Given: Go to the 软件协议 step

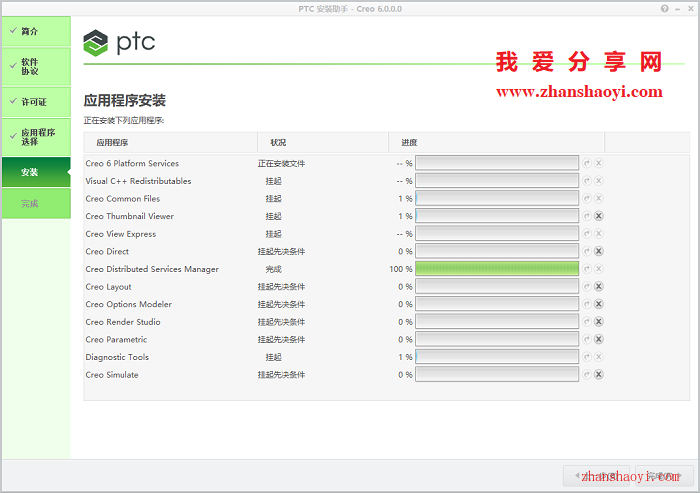Looking at the screenshot, I should [x=36, y=67].
